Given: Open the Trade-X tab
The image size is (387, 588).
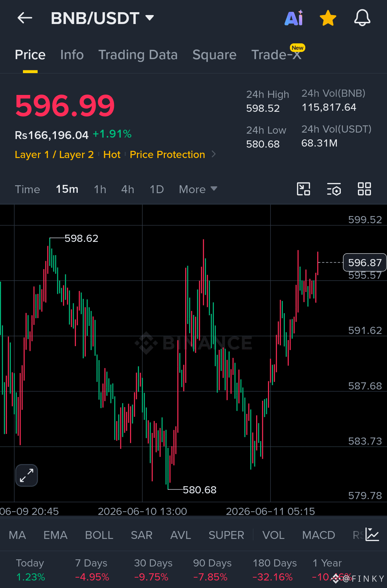Looking at the screenshot, I should (276, 55).
